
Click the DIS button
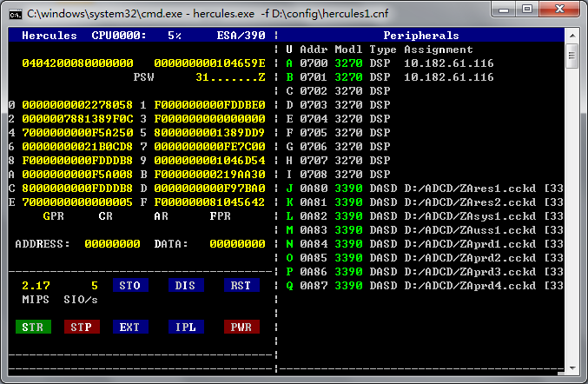click(x=186, y=285)
